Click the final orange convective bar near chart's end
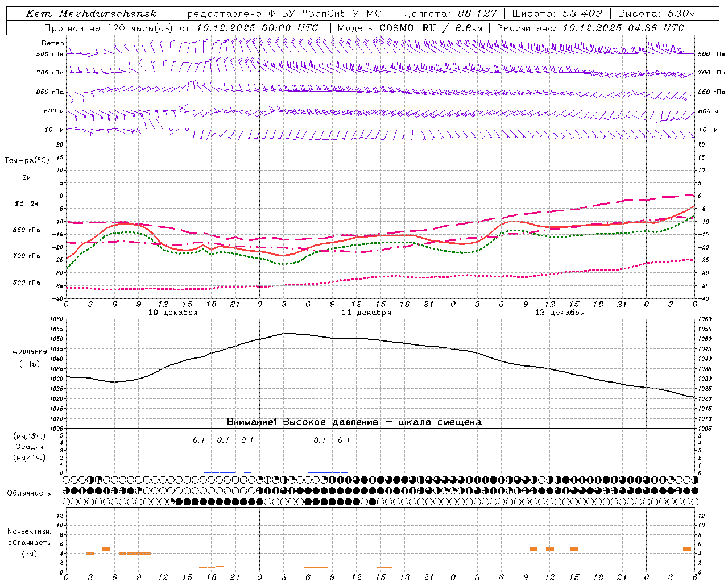 tap(687, 549)
